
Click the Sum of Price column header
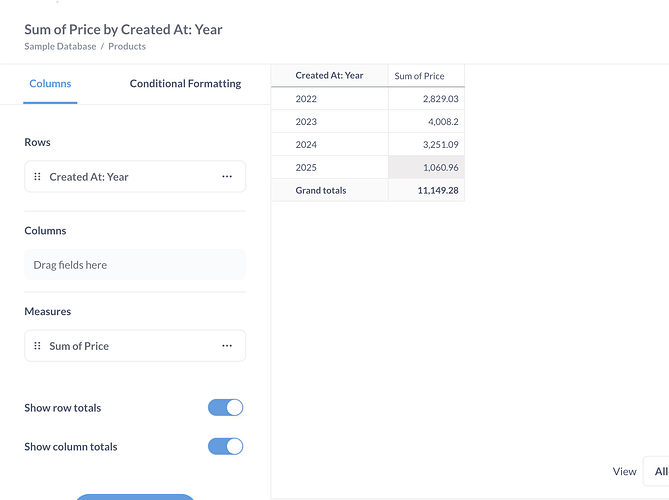426,76
